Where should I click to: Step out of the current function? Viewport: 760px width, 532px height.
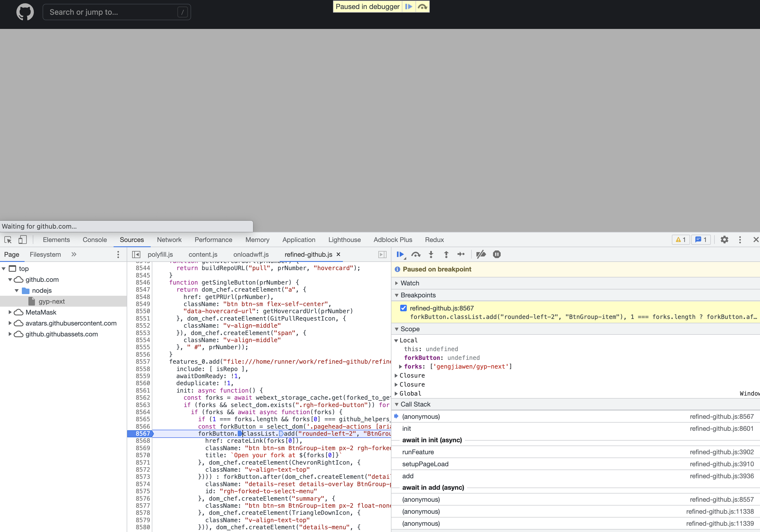pos(446,255)
